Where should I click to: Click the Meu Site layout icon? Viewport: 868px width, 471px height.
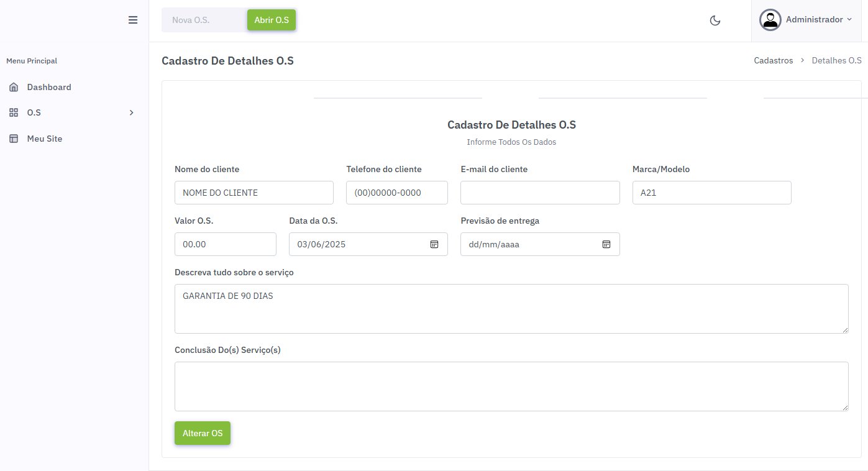[14, 139]
